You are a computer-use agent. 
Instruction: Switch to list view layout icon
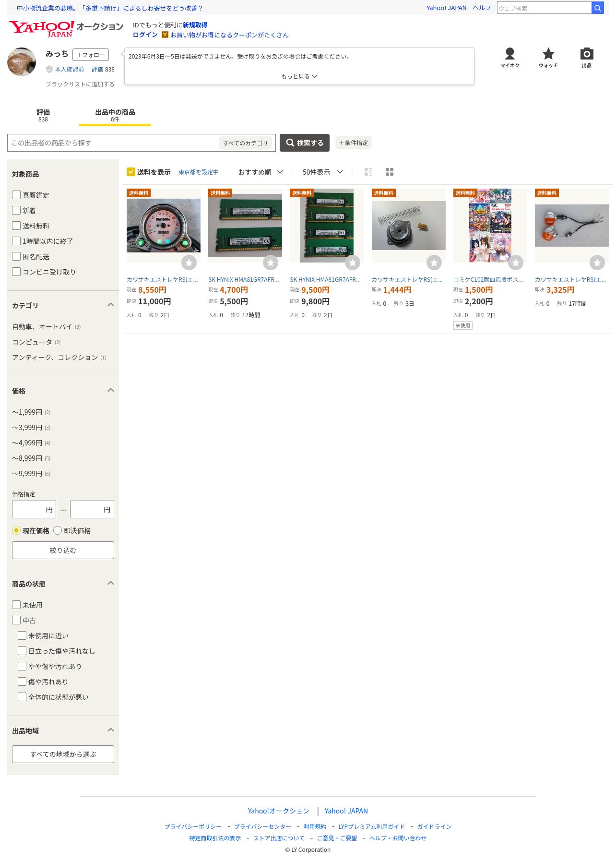[368, 172]
